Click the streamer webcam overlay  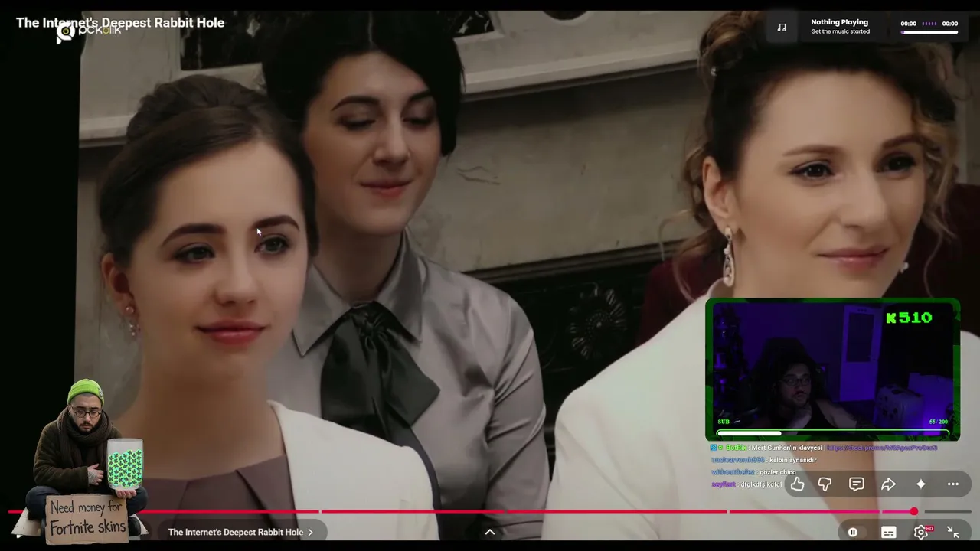pos(832,370)
